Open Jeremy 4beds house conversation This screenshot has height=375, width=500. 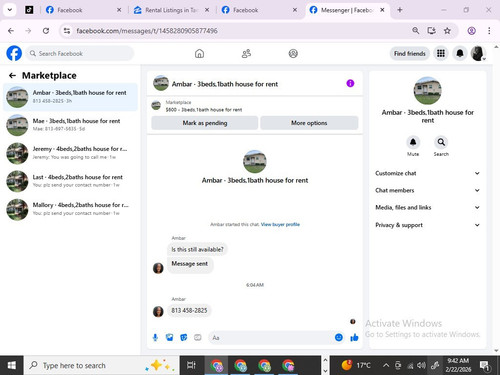point(70,153)
